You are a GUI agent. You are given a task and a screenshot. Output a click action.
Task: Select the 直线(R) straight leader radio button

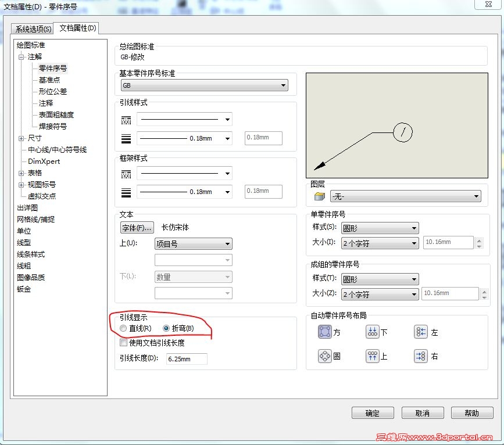click(123, 328)
